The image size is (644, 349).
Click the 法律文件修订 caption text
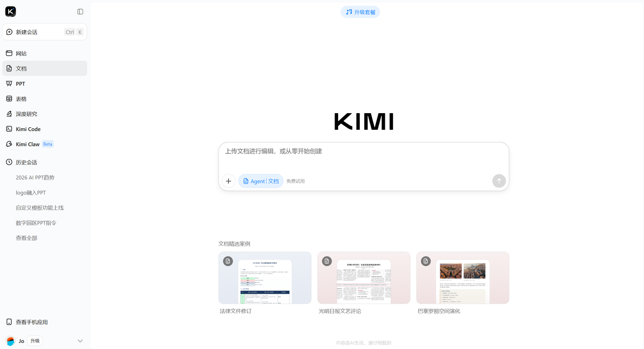click(235, 311)
